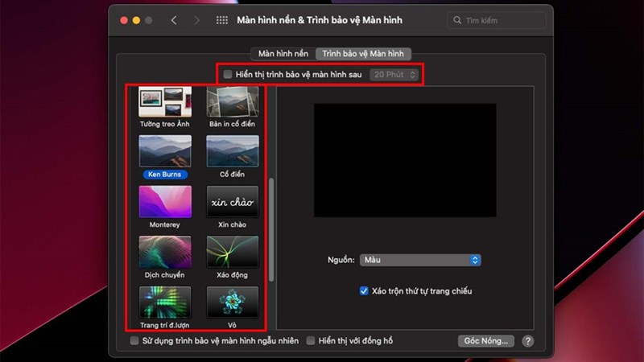The width and height of the screenshot is (644, 362).
Task: Open the Góc Nóng settings button
Action: pyautogui.click(x=486, y=340)
